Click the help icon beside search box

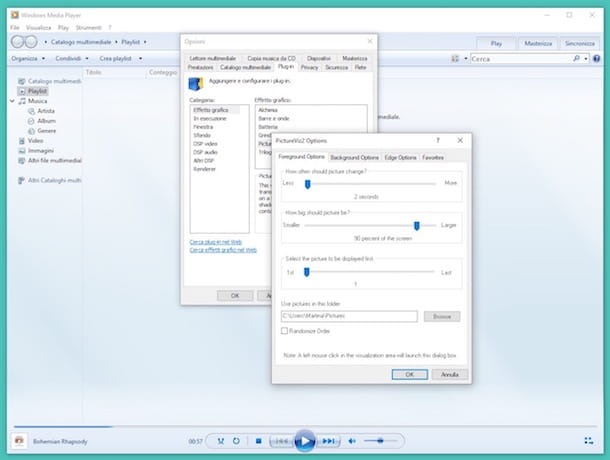(596, 59)
